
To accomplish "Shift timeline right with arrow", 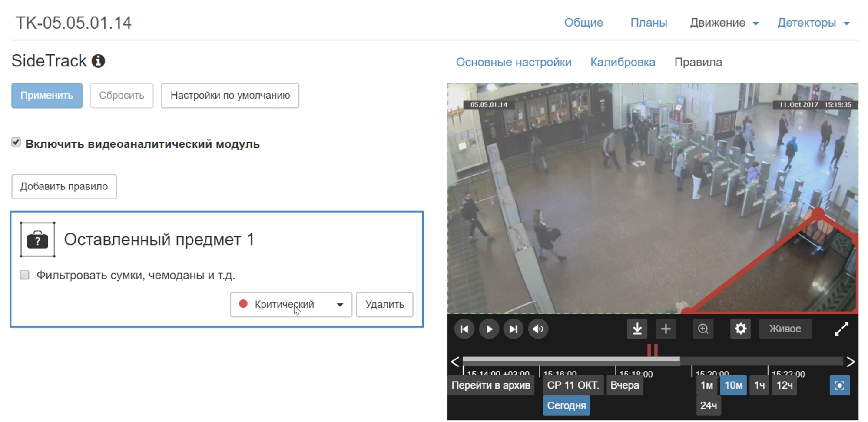I will click(851, 362).
